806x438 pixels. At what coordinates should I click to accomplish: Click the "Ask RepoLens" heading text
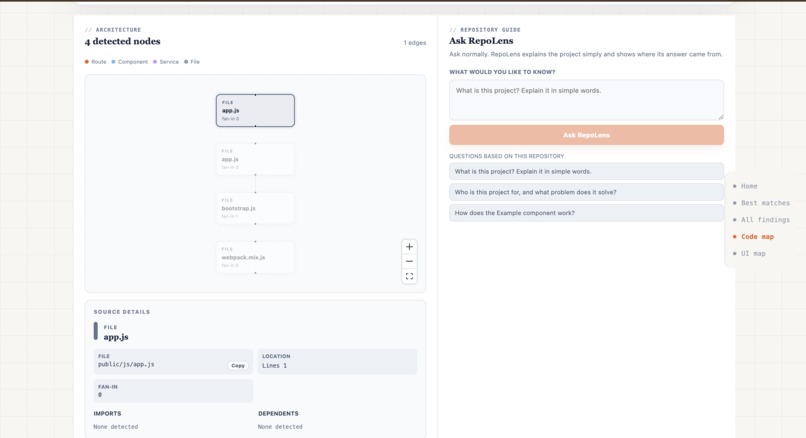(481, 41)
